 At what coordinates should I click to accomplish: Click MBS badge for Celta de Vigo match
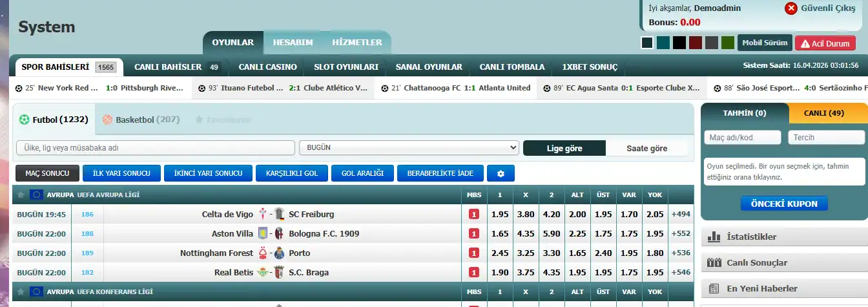pyautogui.click(x=474, y=214)
